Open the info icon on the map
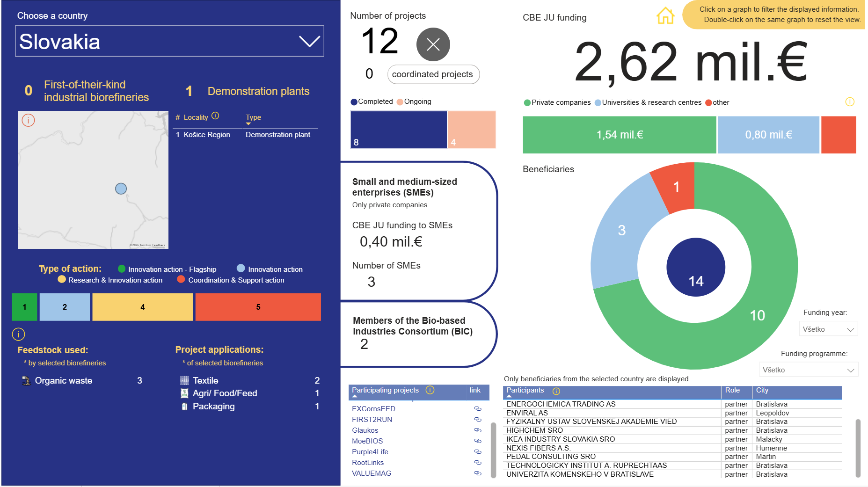 coord(28,120)
